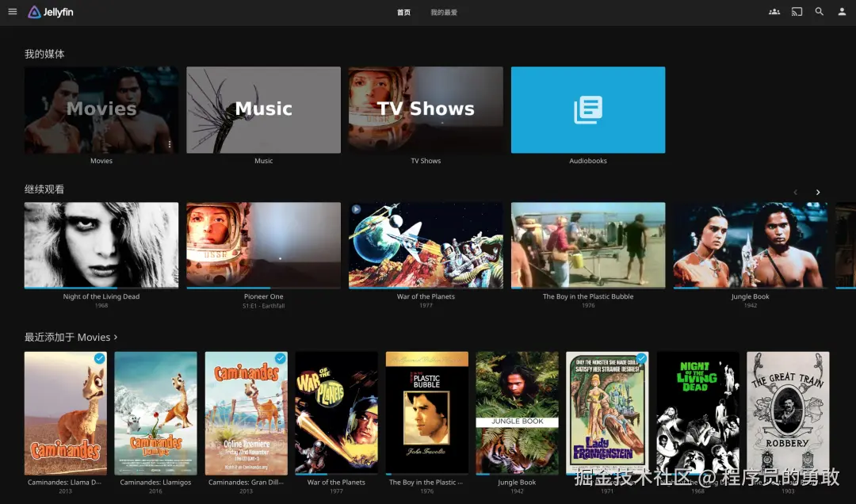Click the War of the Planets title under poster
Image resolution: width=856 pixels, height=504 pixels.
[x=336, y=482]
